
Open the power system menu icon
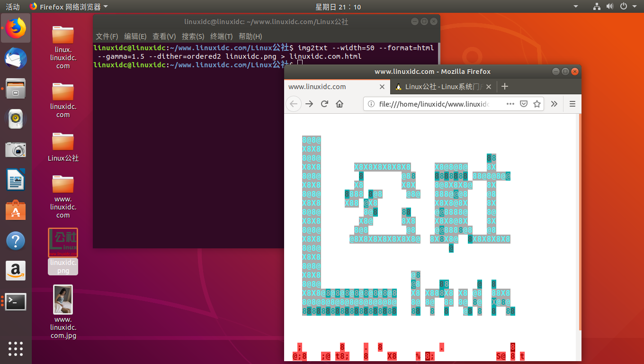tap(623, 7)
